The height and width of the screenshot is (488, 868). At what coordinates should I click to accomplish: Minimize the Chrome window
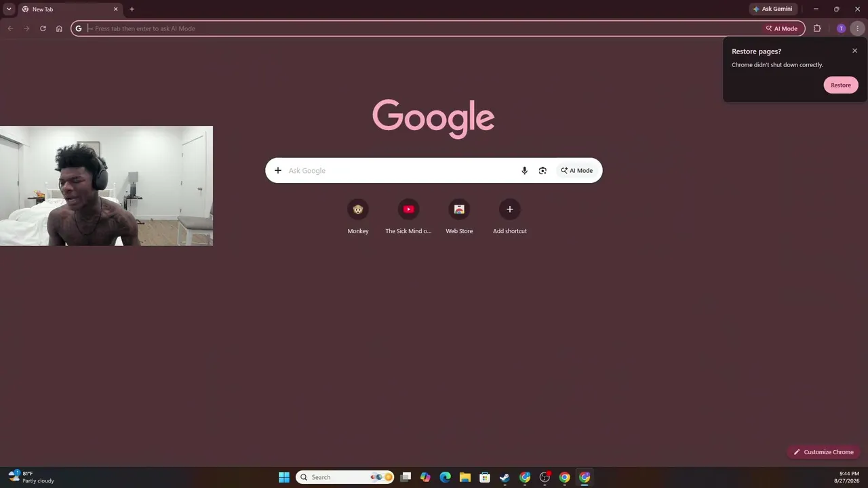[x=816, y=9]
